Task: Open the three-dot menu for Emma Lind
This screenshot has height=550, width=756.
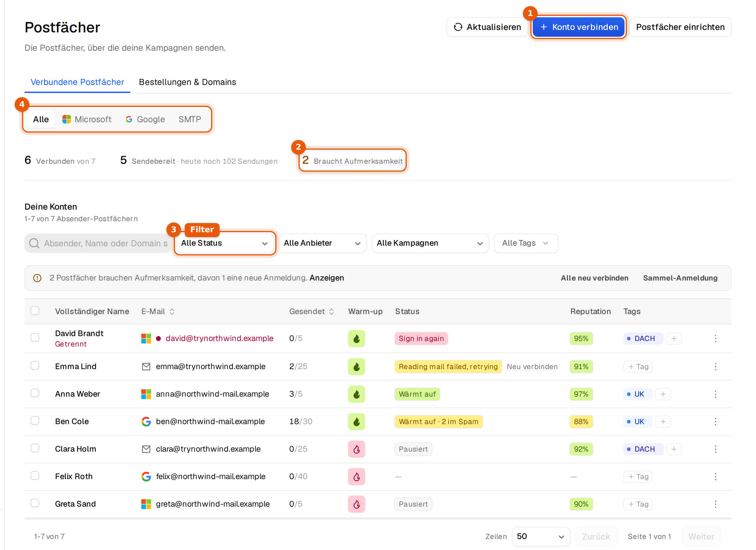Action: 715,366
